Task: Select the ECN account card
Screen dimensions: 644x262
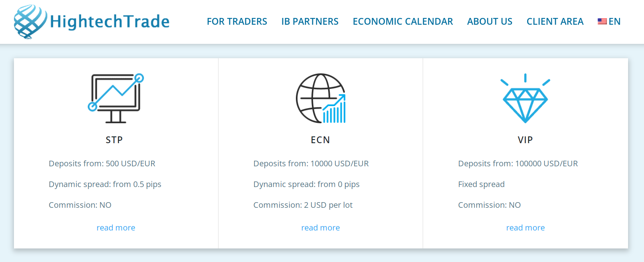Action: click(x=321, y=152)
